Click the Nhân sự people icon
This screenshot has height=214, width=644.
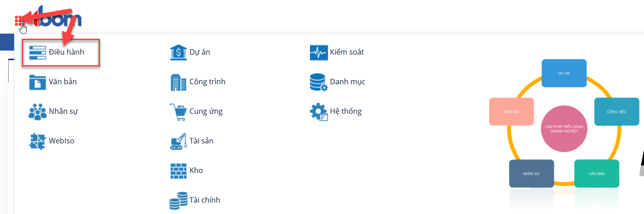[37, 111]
